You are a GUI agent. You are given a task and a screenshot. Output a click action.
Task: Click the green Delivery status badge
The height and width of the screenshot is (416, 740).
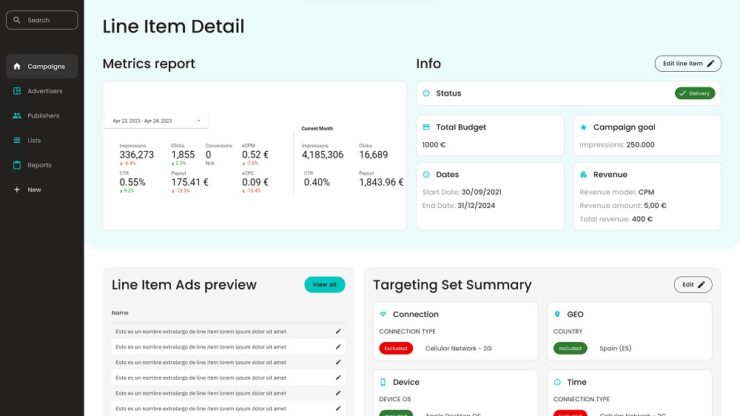pos(694,93)
